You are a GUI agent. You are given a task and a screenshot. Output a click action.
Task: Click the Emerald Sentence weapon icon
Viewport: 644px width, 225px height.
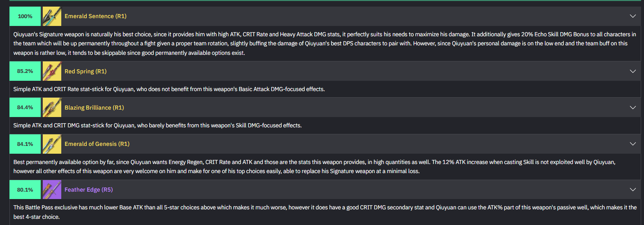52,16
